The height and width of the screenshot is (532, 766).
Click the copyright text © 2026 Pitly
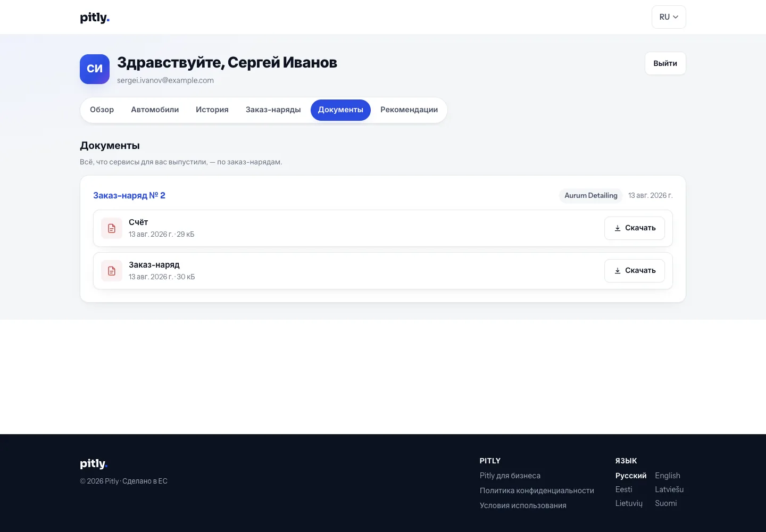[x=99, y=481]
